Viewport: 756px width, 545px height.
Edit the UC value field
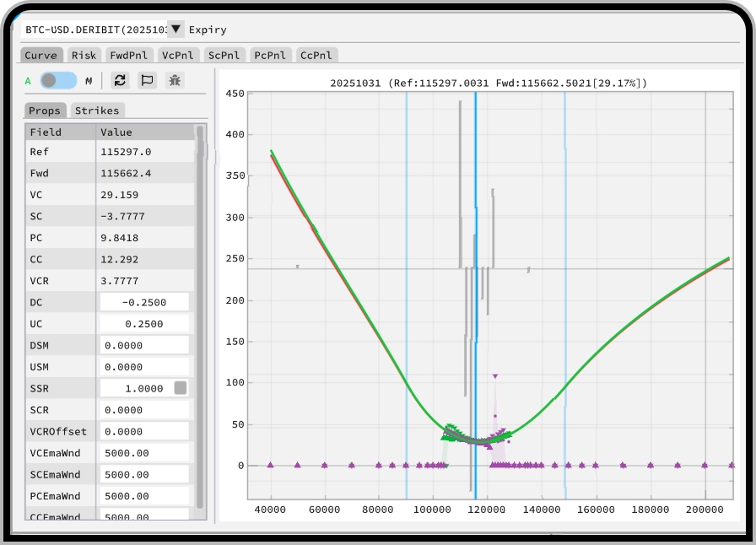pyautogui.click(x=144, y=324)
